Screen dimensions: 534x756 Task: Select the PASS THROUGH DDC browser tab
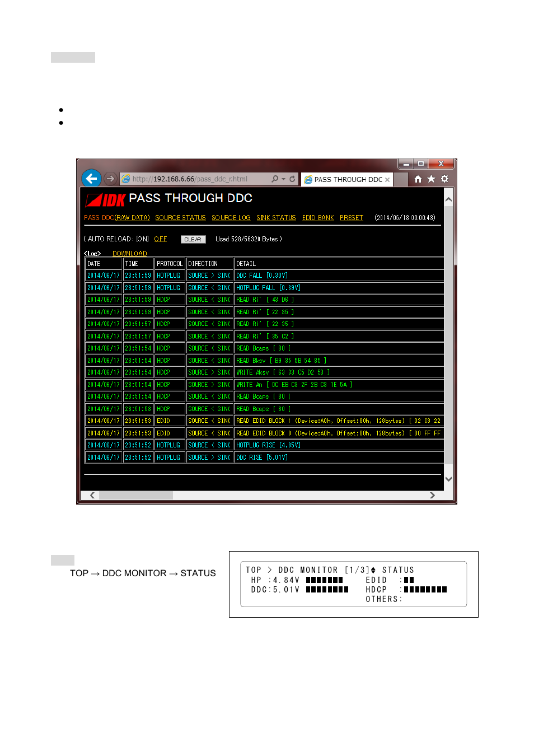pyautogui.click(x=347, y=180)
